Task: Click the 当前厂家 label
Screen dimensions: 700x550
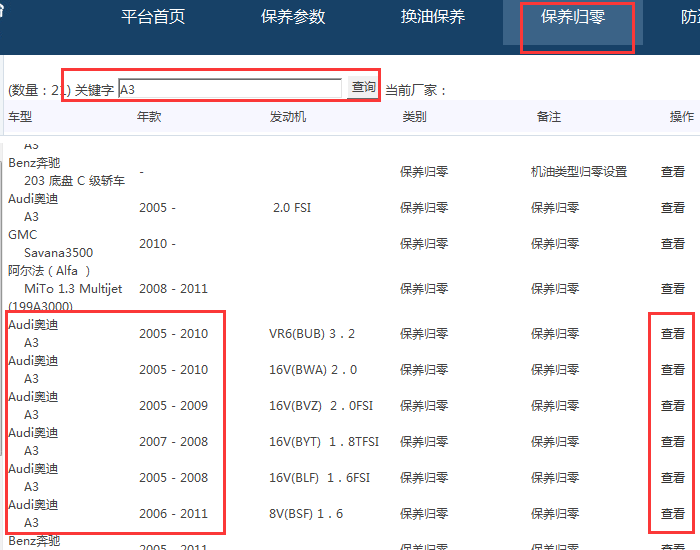Action: [x=416, y=91]
